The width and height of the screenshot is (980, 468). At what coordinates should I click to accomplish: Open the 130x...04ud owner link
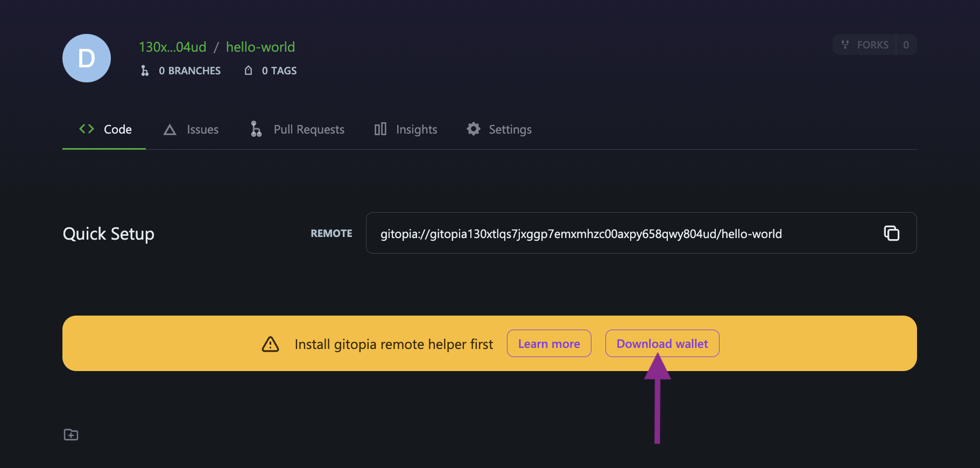[172, 47]
